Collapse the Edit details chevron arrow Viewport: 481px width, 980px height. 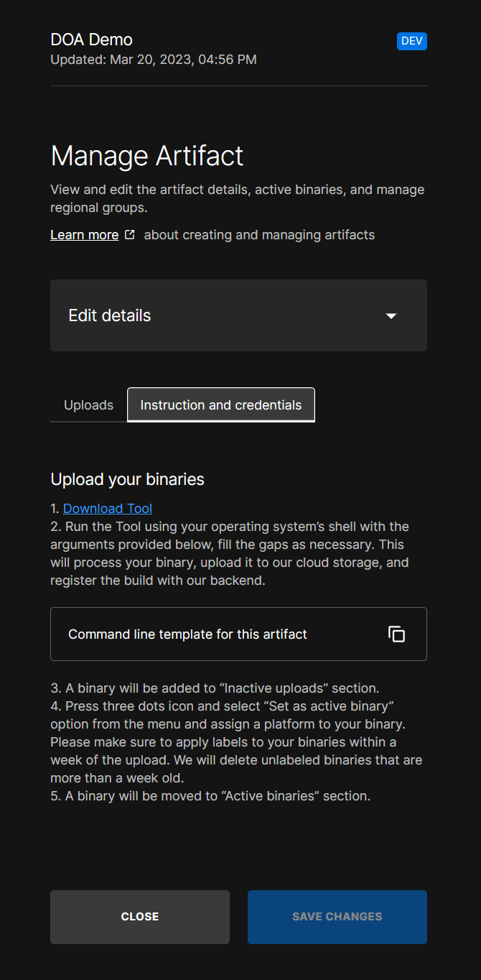pos(391,315)
